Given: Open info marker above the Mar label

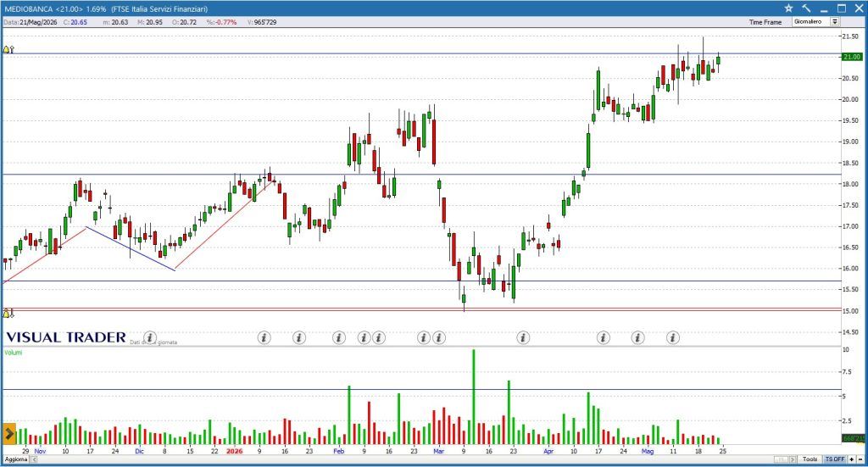Looking at the screenshot, I should (439, 337).
